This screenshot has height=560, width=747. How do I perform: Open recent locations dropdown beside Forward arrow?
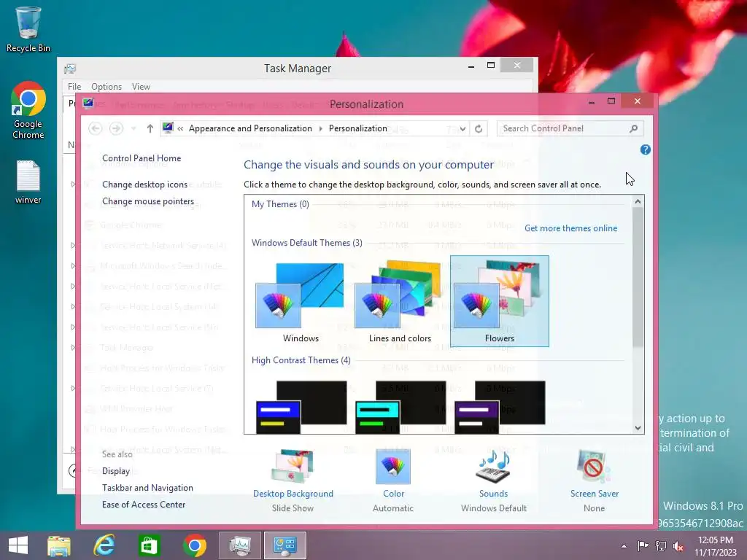(133, 128)
